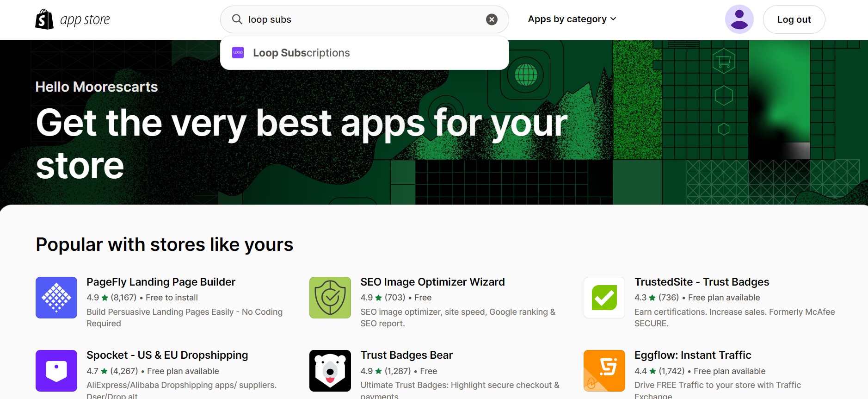The width and height of the screenshot is (868, 399).
Task: Open the PageFly app icon
Action: [56, 298]
